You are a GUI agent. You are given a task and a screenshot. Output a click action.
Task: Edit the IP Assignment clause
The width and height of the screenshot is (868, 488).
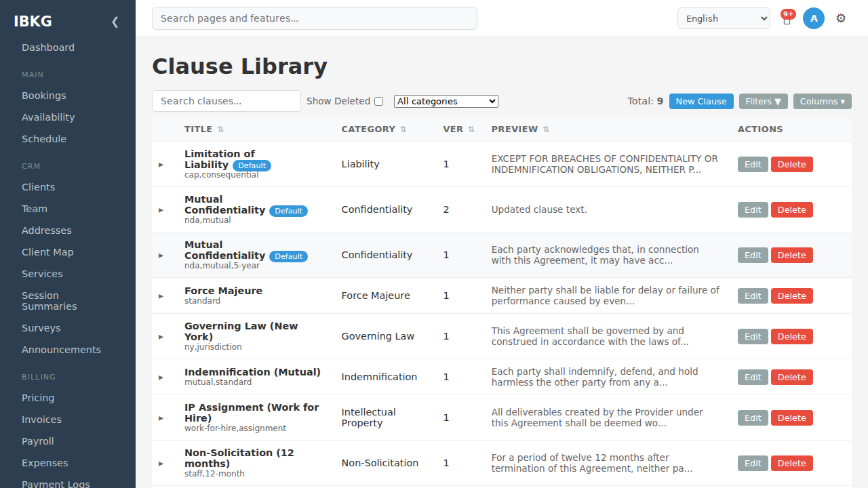(x=753, y=418)
